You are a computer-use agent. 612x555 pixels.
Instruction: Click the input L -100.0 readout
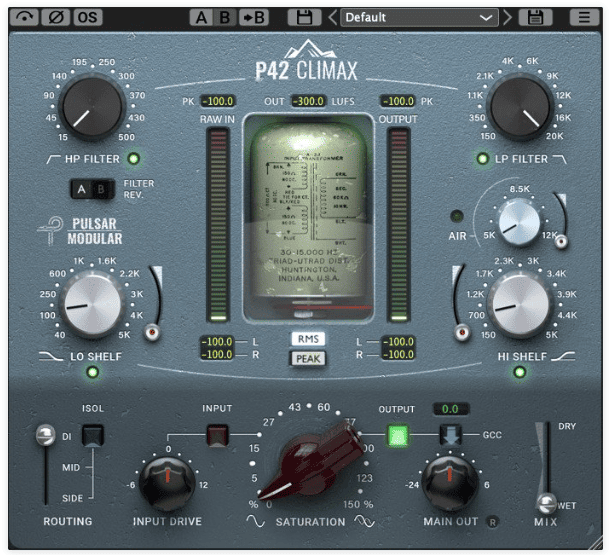217,342
